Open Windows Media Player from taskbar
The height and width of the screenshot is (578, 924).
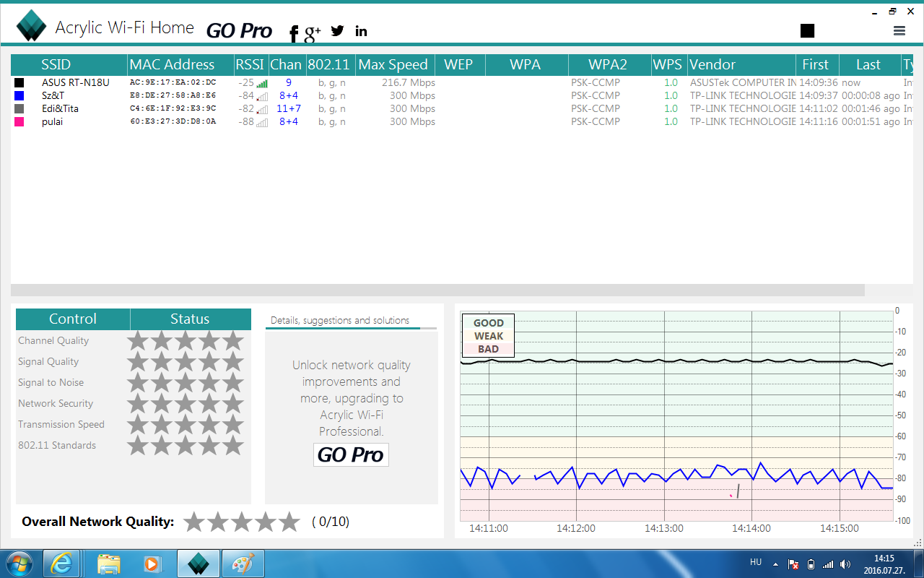[152, 564]
